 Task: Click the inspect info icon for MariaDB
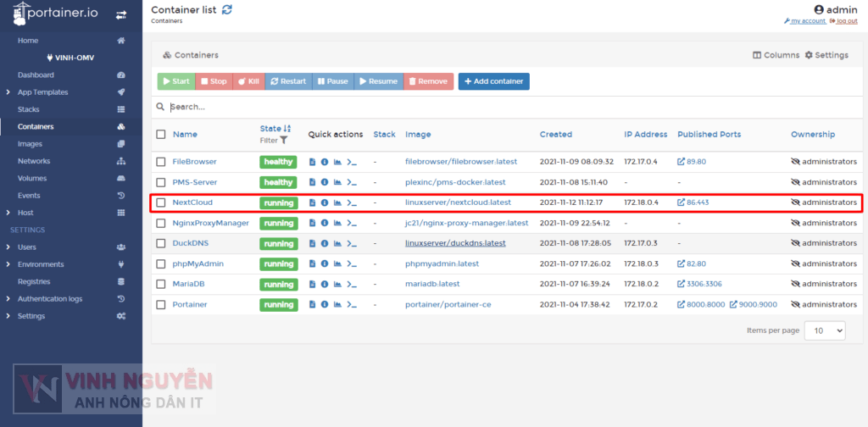(x=325, y=285)
